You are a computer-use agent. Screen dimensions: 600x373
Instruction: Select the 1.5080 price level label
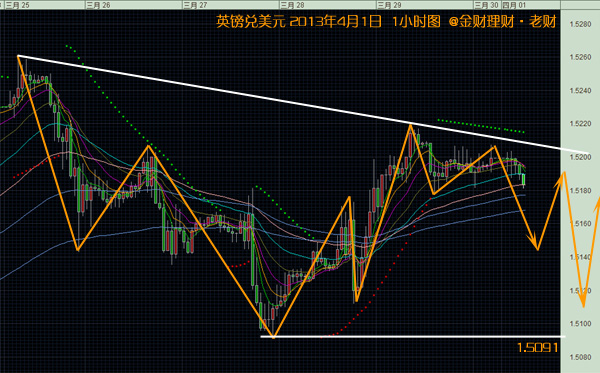(x=580, y=357)
